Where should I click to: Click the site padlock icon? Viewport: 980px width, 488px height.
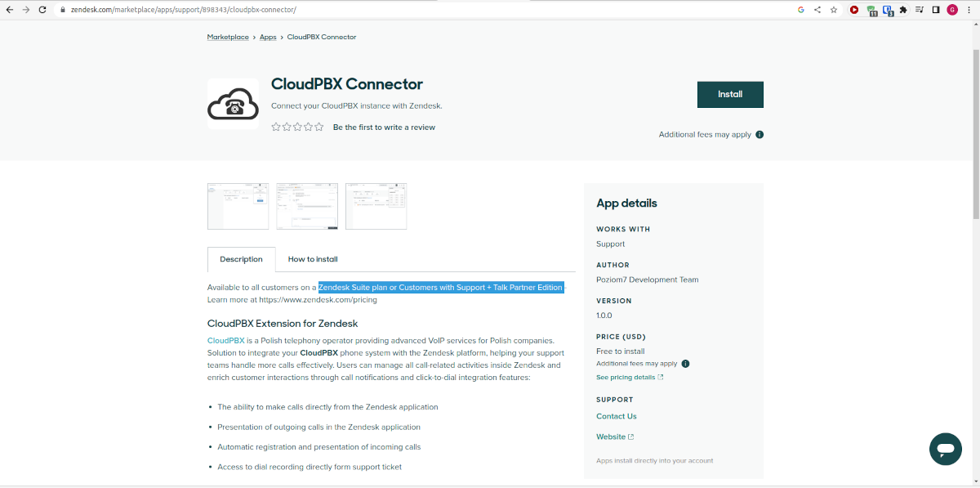coord(61,10)
